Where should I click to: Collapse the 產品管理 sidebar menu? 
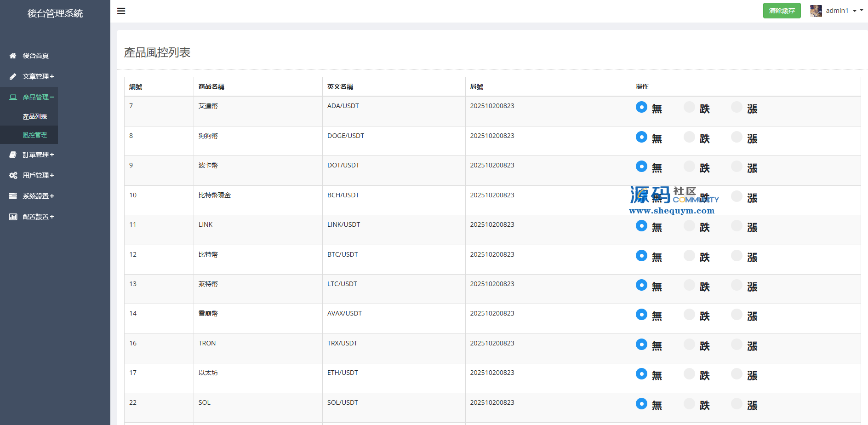pos(38,97)
